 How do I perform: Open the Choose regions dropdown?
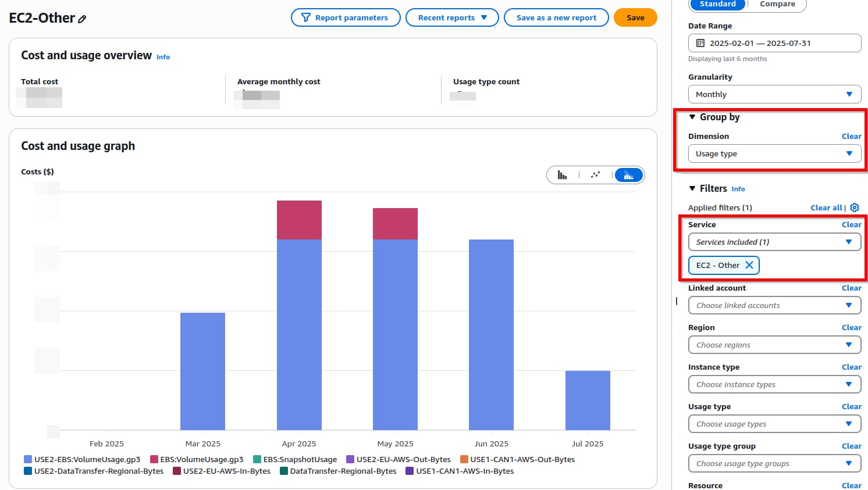[774, 345]
